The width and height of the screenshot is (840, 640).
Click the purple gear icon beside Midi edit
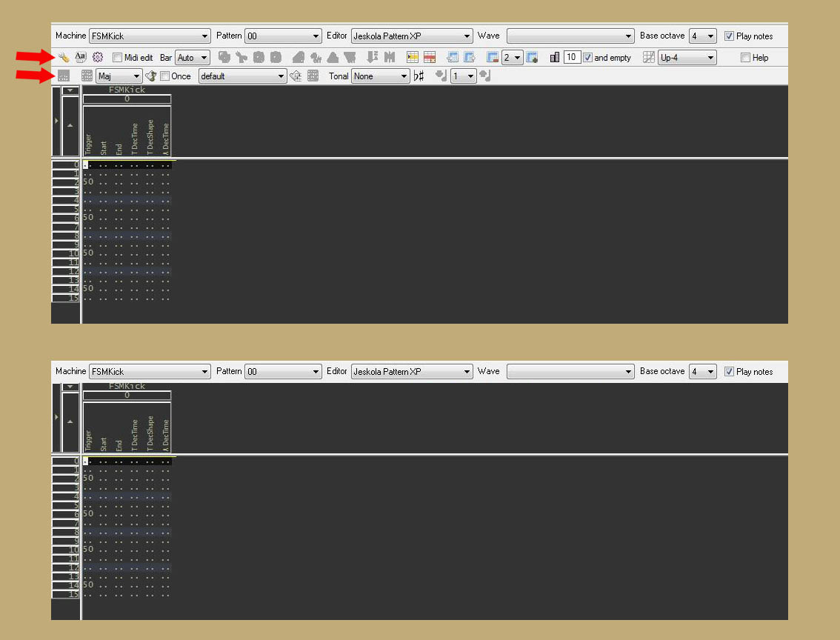[x=97, y=57]
